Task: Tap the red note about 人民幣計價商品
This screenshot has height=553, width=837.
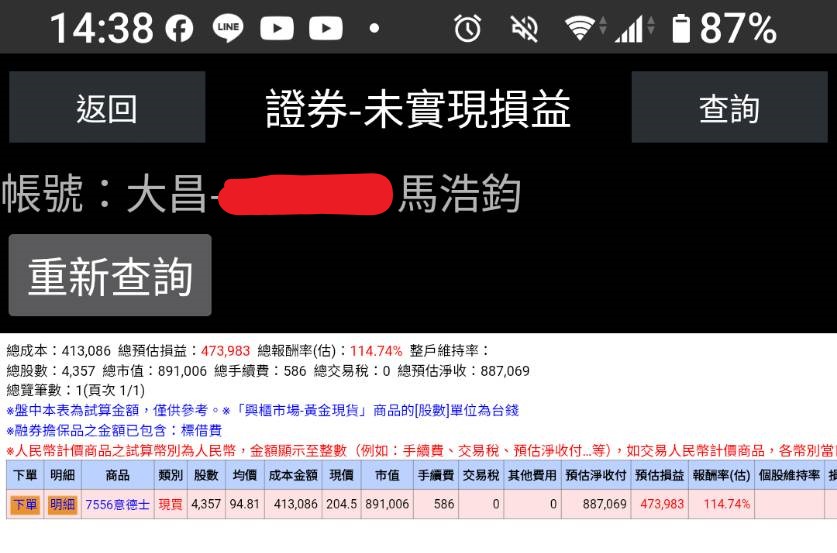Action: pyautogui.click(x=421, y=451)
